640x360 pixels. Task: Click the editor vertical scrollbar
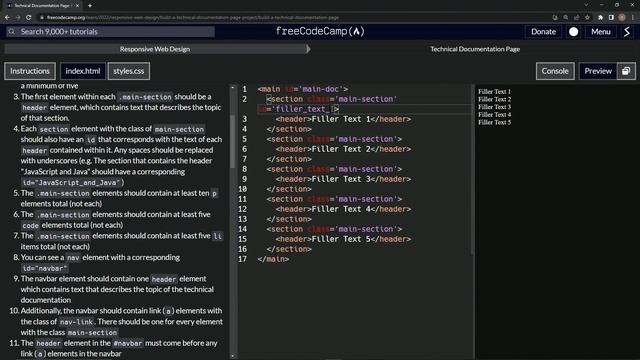472,169
